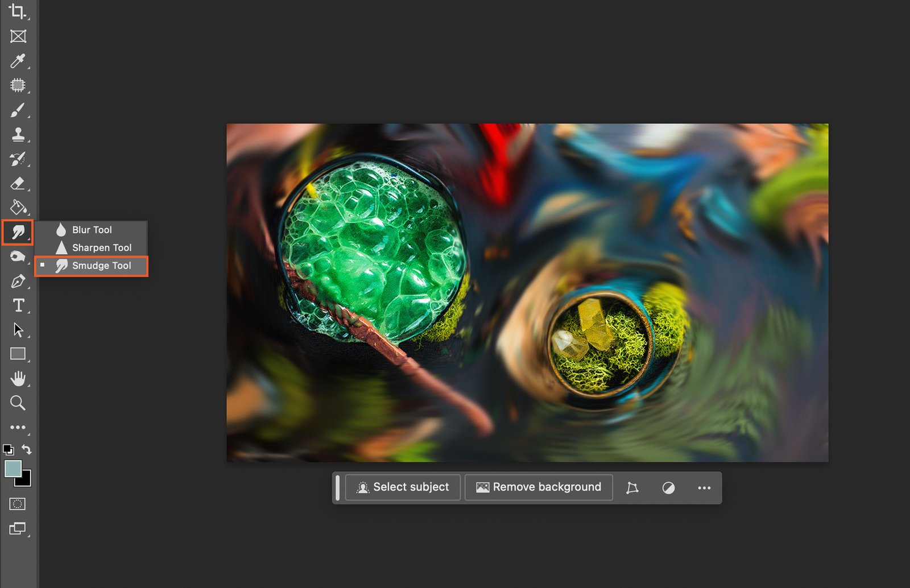Reset to default black and white colors
The height and width of the screenshot is (588, 910).
pos(8,450)
